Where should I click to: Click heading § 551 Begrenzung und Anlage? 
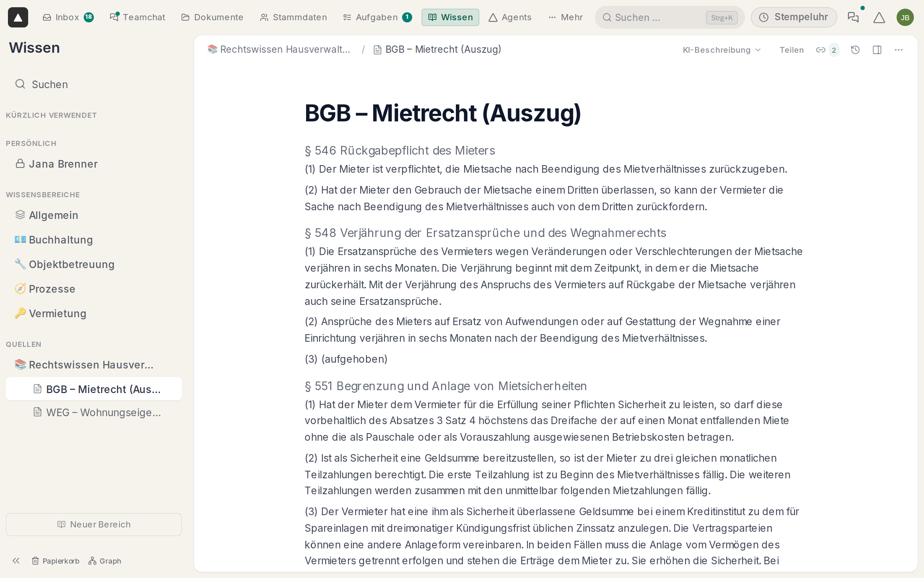click(x=446, y=386)
